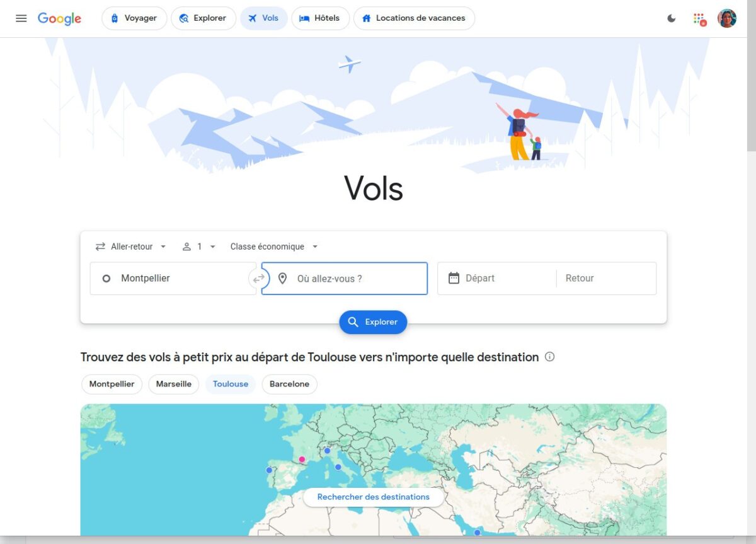Click the info icon next to destination heading

click(x=549, y=357)
